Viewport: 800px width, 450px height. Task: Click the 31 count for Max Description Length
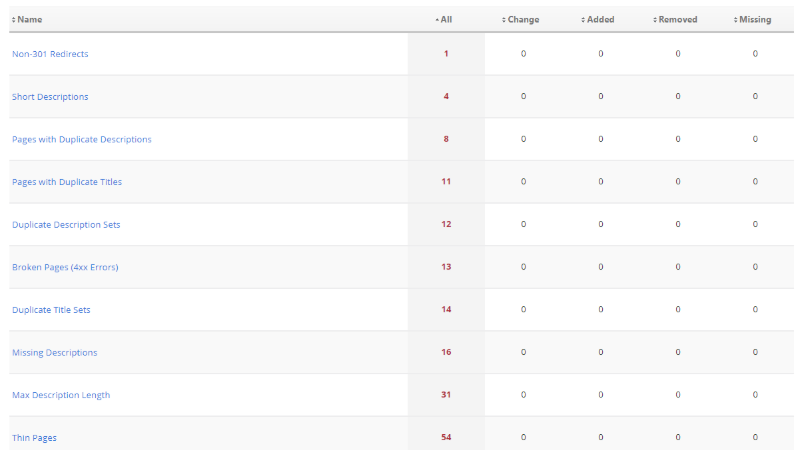446,395
